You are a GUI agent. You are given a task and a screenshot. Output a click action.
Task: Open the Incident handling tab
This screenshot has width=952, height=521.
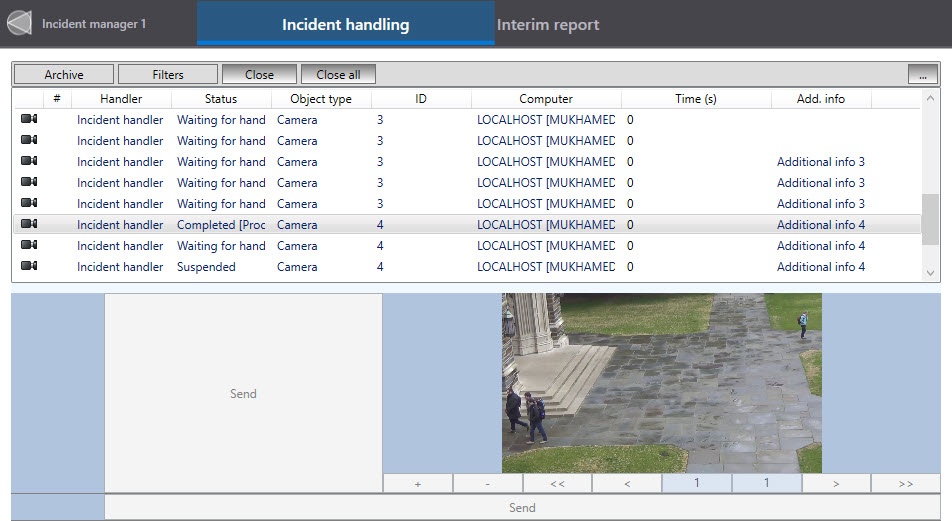click(x=345, y=24)
